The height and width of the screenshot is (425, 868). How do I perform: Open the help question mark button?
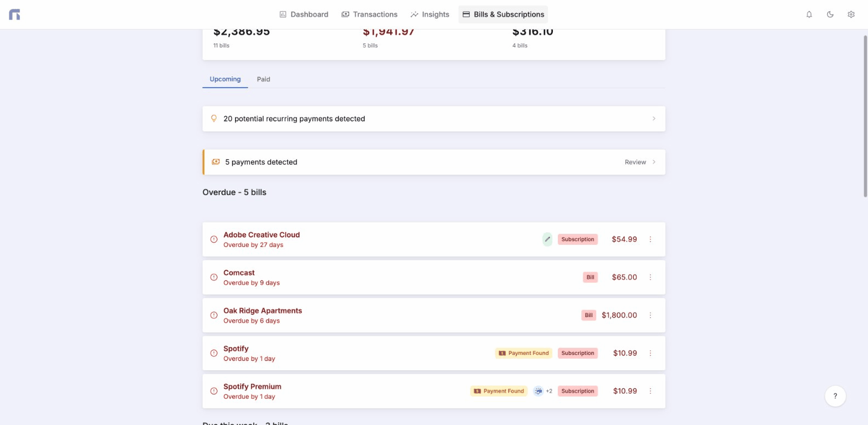pyautogui.click(x=835, y=396)
